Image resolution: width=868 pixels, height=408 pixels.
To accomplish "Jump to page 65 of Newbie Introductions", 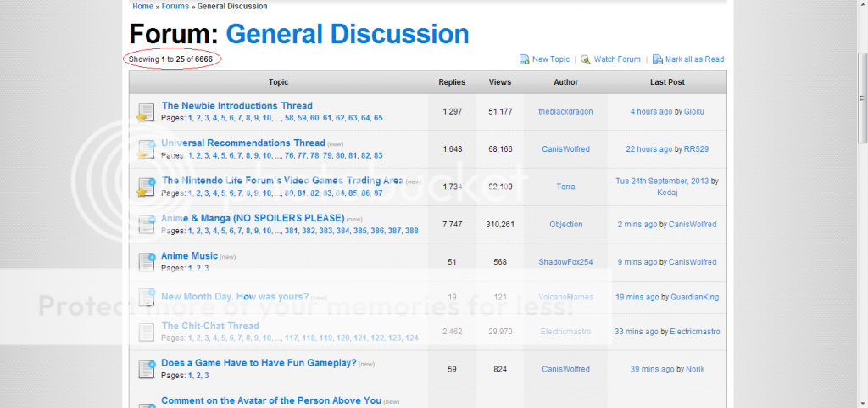I will [378, 118].
